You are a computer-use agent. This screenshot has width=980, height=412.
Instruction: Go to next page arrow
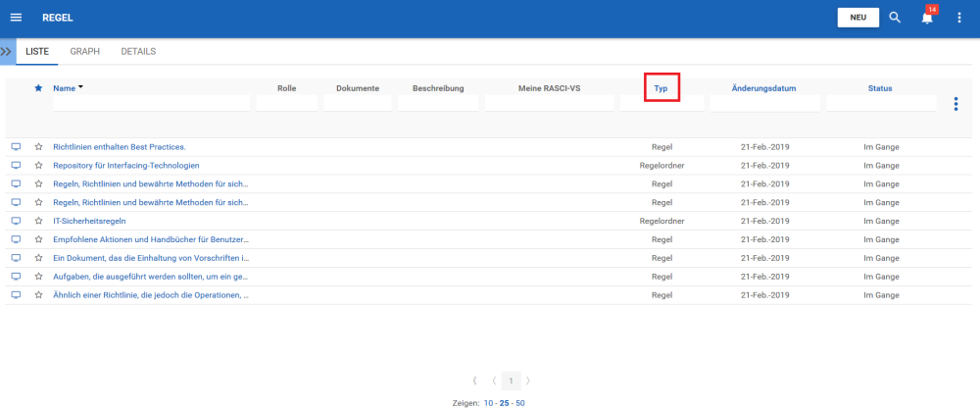(x=528, y=380)
